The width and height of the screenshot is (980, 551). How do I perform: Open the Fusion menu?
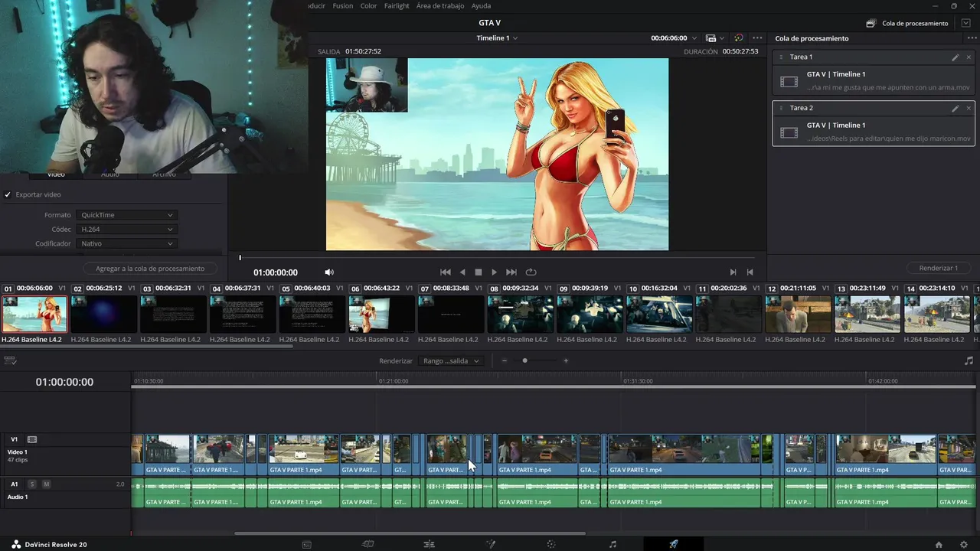tap(343, 6)
